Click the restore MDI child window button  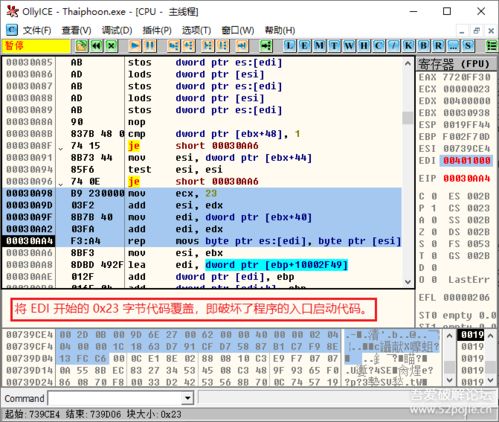click(x=476, y=31)
